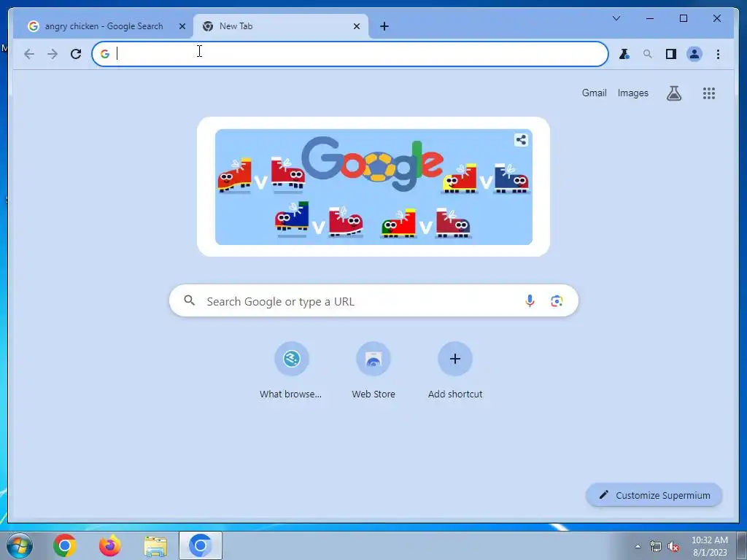This screenshot has width=747, height=560.
Task: Close the New Tab tab
Action: [x=356, y=27]
